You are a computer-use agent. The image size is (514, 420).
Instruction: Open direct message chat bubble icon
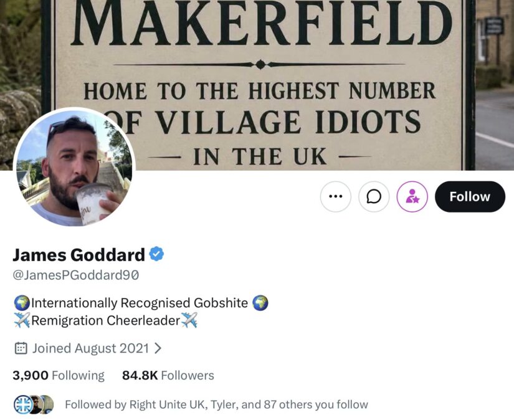(374, 197)
